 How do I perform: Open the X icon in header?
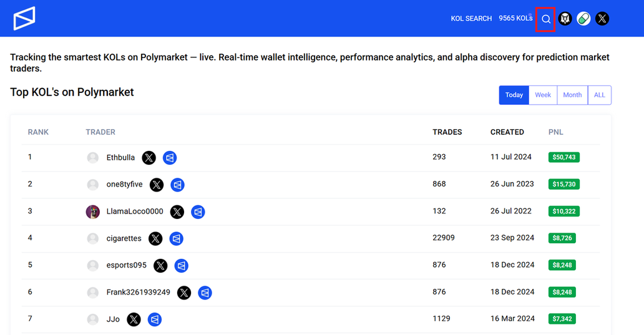click(602, 19)
